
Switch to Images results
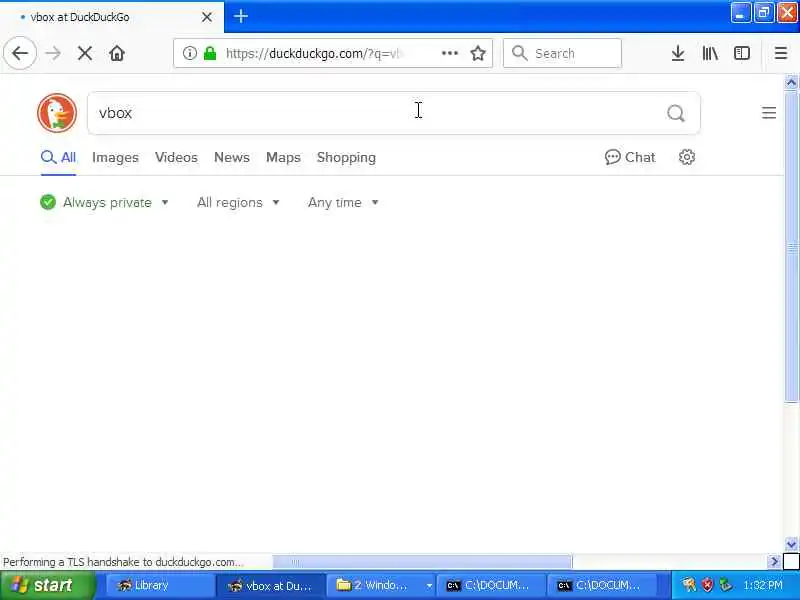[115, 158]
